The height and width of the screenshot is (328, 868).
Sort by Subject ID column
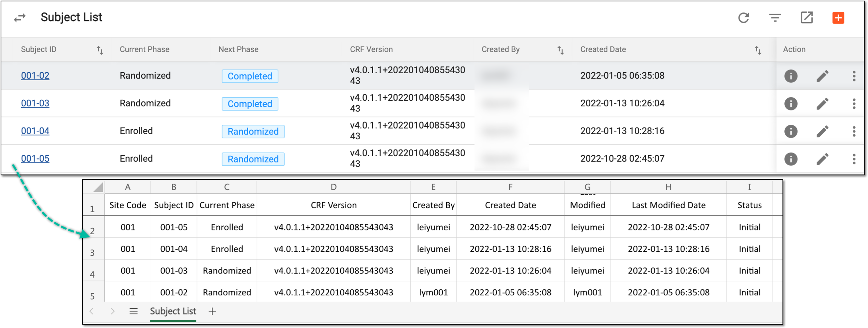coord(100,50)
